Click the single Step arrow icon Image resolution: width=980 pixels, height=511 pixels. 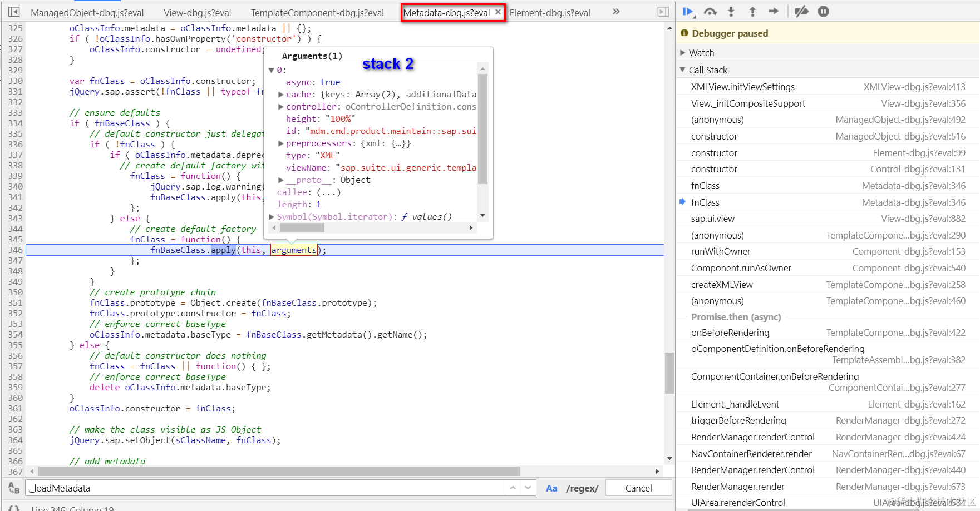(774, 11)
